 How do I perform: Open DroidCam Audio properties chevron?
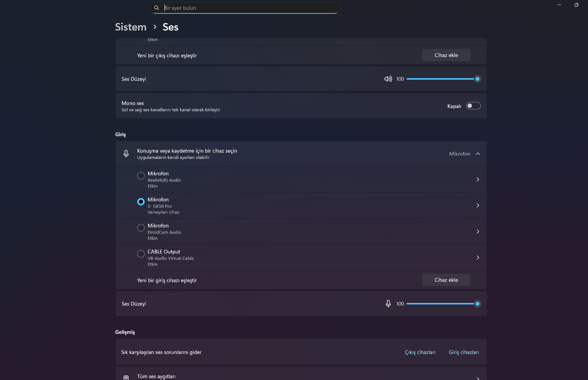tap(478, 231)
